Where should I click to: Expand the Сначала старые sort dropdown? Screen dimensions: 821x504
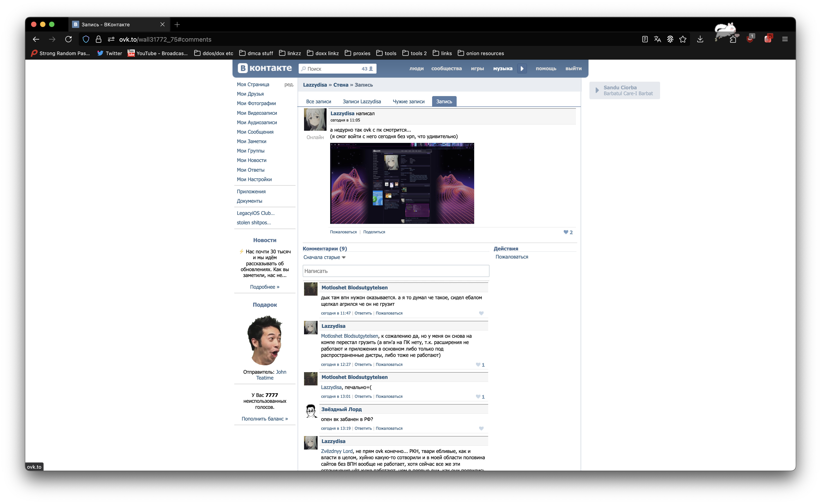pos(324,257)
